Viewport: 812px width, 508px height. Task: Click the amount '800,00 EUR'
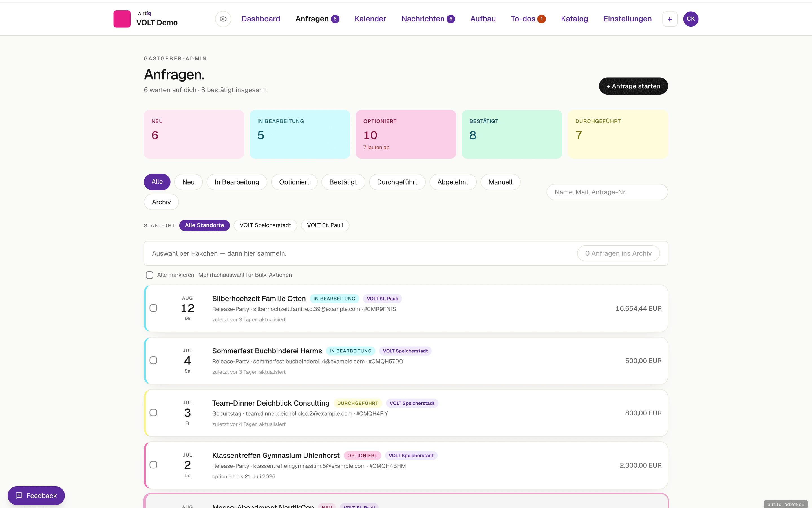[643, 413]
